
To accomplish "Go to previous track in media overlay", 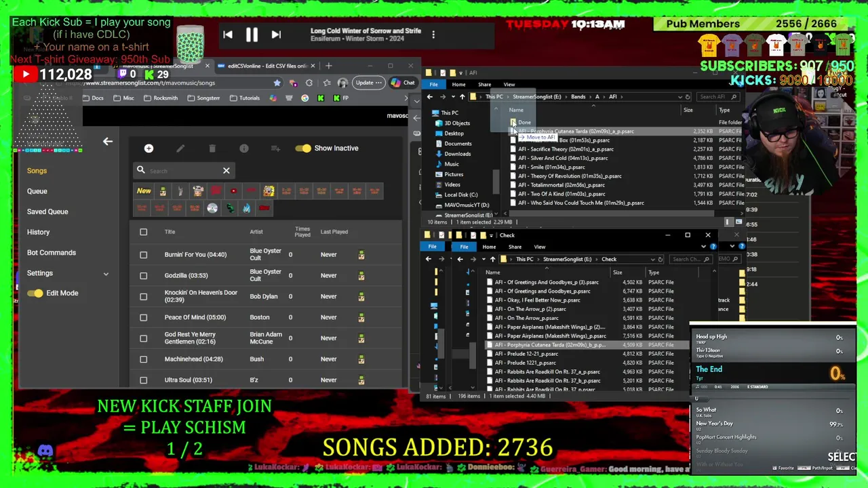I will coord(228,35).
